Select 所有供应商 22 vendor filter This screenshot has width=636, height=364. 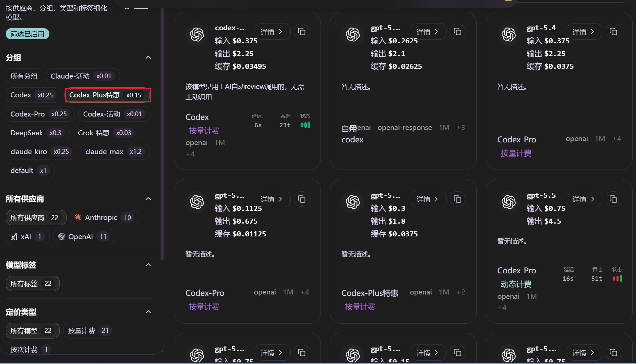(36, 218)
